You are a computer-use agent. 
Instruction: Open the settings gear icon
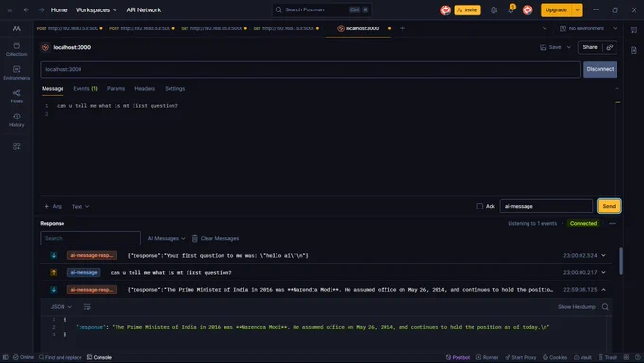click(493, 9)
